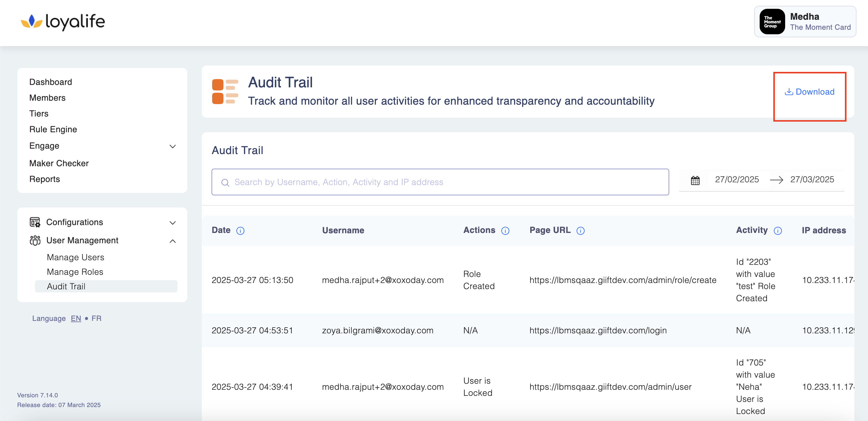Collapse the User Management section chevron
The width and height of the screenshot is (868, 421).
(x=172, y=241)
